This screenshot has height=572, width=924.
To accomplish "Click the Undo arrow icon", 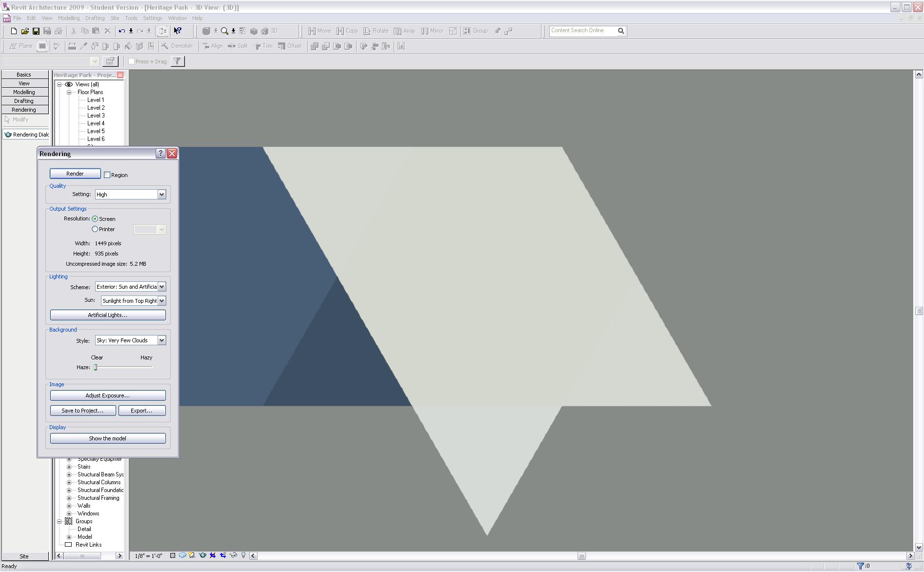I will point(121,31).
